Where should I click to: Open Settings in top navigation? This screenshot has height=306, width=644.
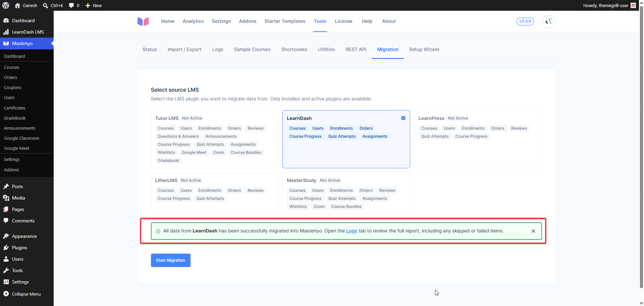coord(221,21)
